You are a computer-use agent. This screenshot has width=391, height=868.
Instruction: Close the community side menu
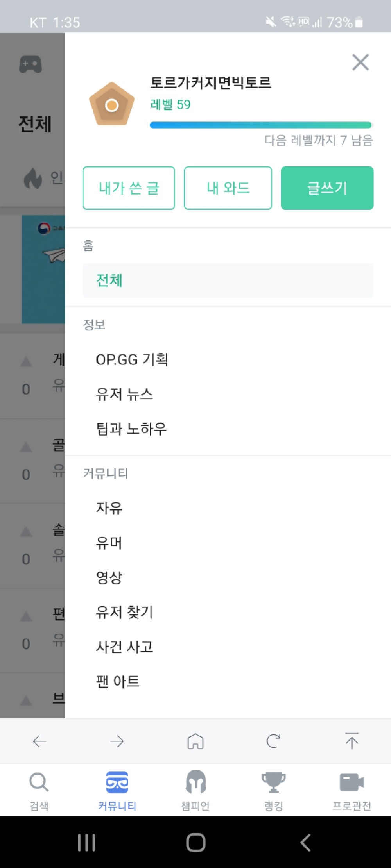pyautogui.click(x=360, y=62)
